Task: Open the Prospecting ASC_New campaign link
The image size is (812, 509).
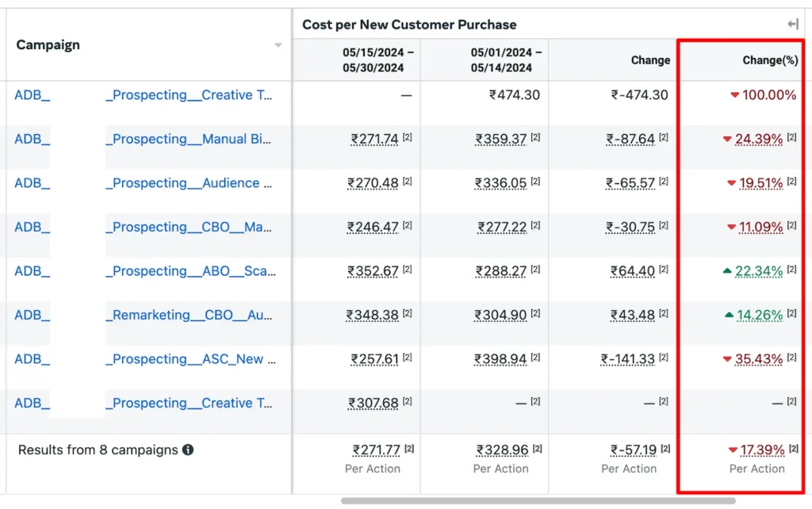Action: [x=191, y=359]
